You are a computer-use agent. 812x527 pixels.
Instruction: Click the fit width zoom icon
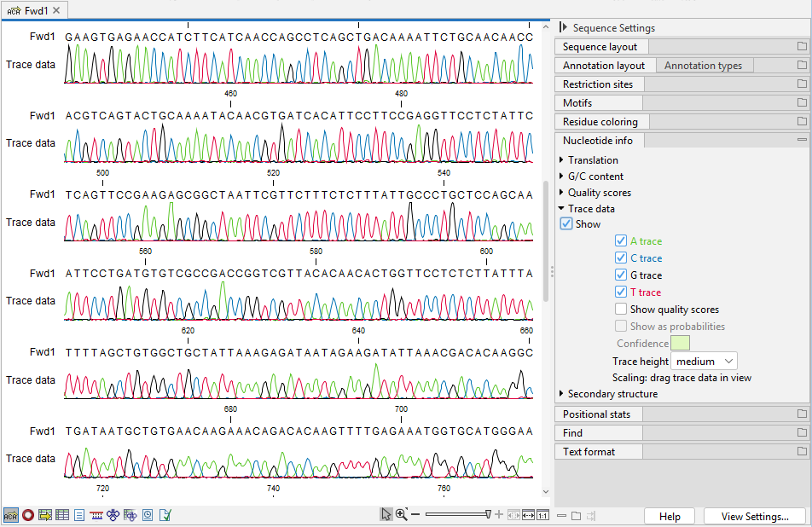click(529, 515)
